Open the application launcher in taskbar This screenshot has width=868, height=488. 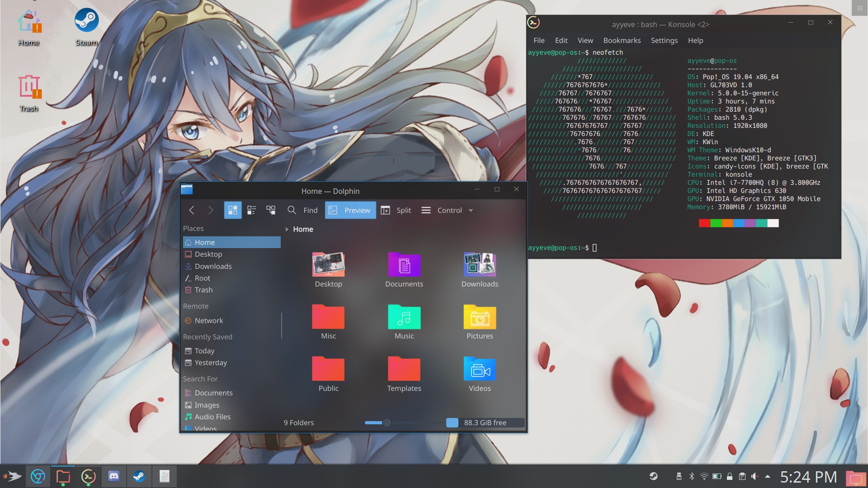pos(12,476)
